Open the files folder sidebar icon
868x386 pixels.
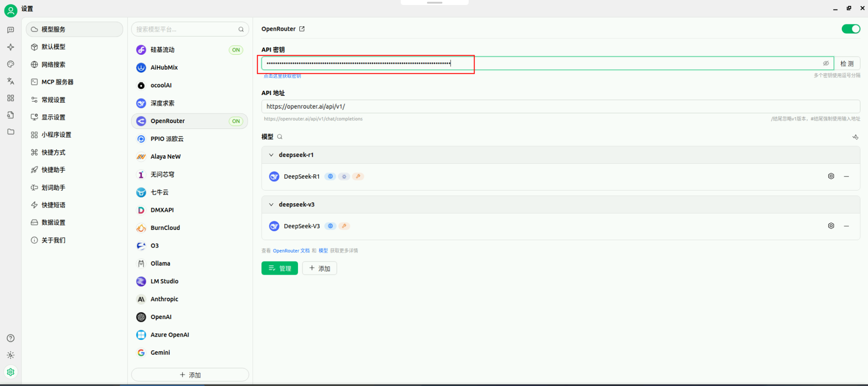pos(11,132)
